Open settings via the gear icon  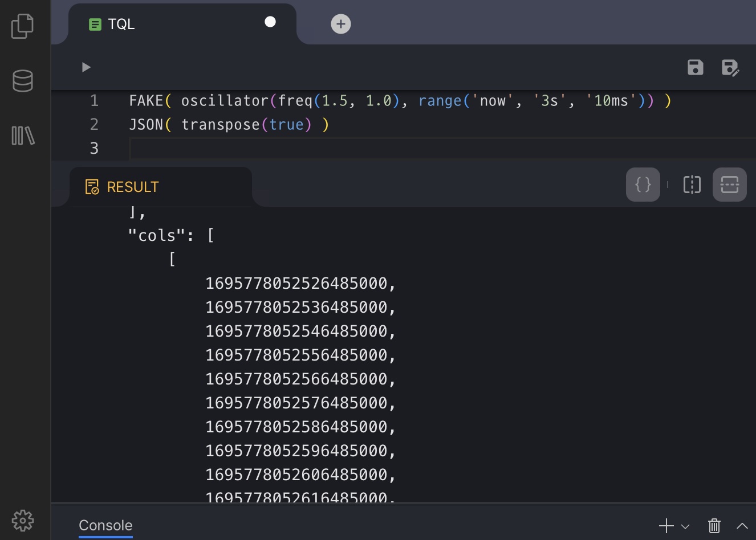[23, 520]
